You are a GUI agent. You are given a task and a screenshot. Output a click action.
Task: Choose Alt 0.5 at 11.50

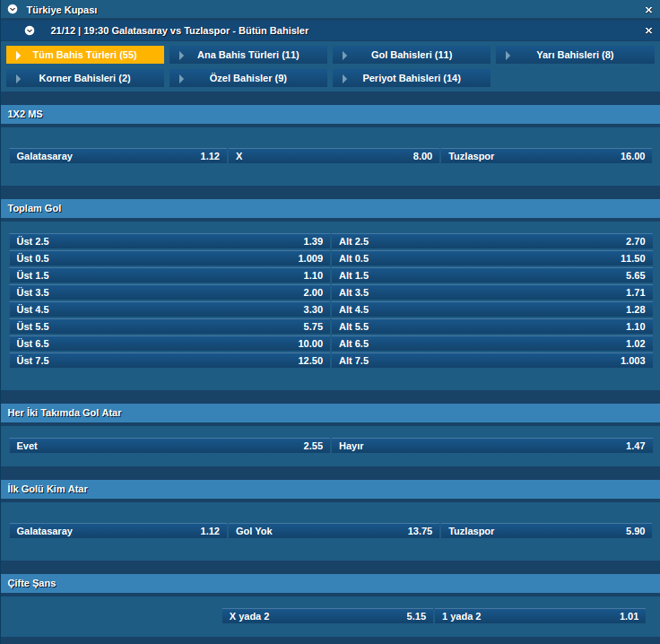[492, 258]
